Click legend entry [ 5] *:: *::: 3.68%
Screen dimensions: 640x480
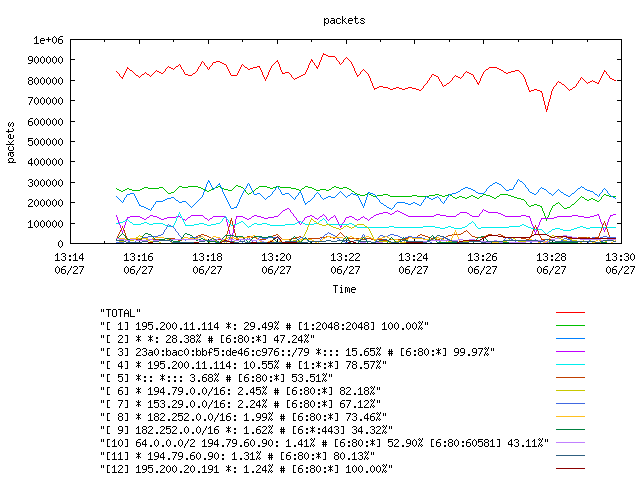(x=216, y=378)
